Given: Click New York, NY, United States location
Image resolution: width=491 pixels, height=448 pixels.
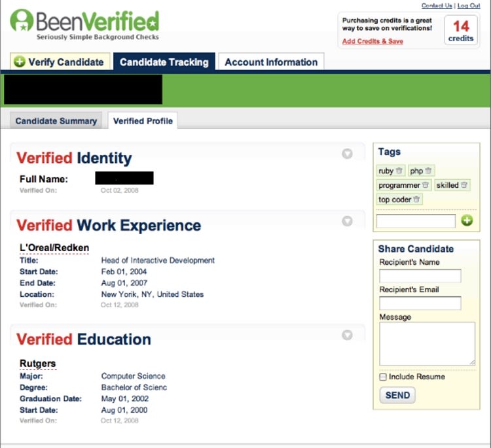Looking at the screenshot, I should (152, 294).
